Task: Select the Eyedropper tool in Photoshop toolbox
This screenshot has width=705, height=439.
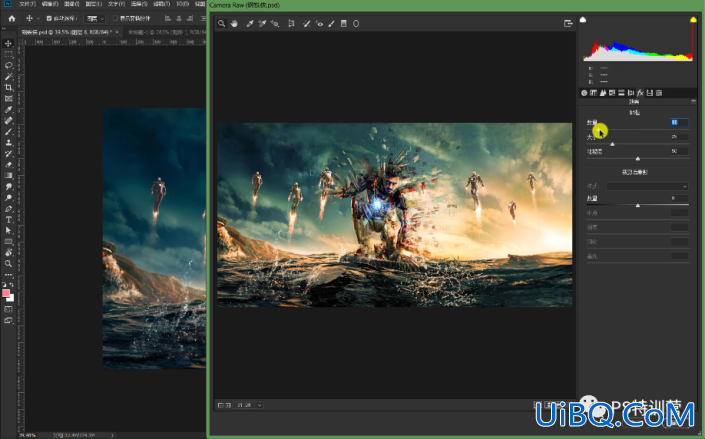Action: (9, 110)
